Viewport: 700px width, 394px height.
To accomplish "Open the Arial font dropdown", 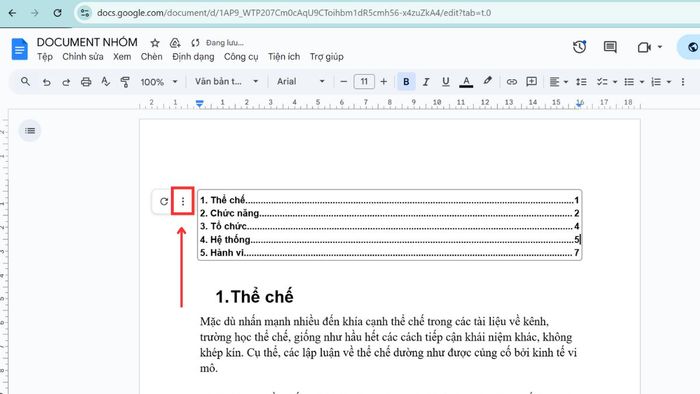I will tap(300, 82).
